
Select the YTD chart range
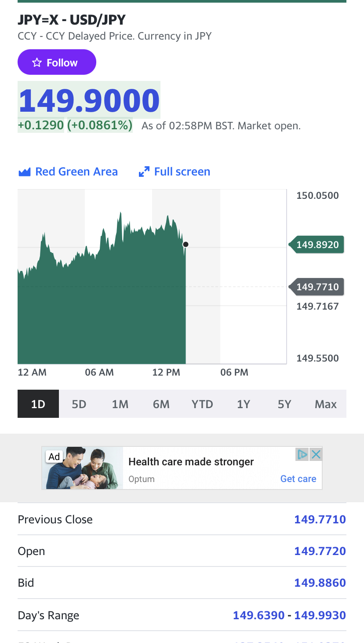202,404
